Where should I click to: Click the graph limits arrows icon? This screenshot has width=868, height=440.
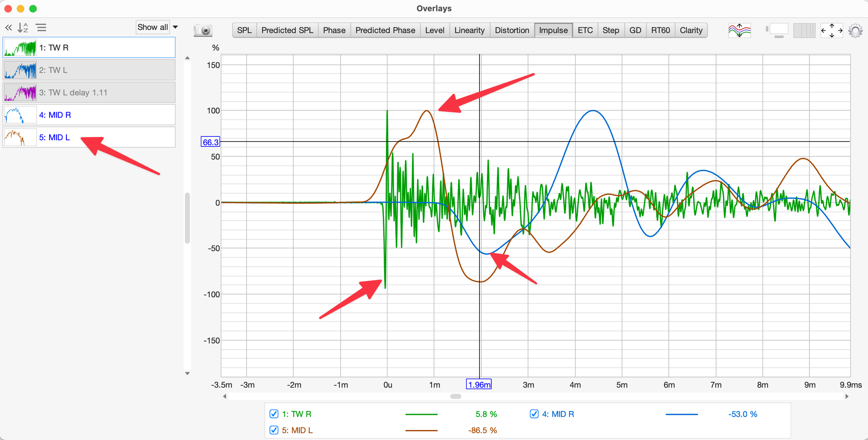coord(832,30)
